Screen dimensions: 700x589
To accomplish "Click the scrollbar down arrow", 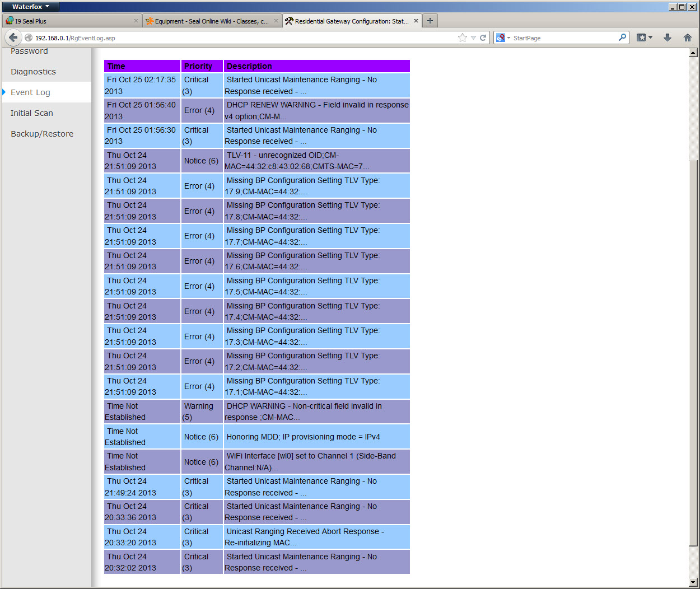I will pos(693,582).
